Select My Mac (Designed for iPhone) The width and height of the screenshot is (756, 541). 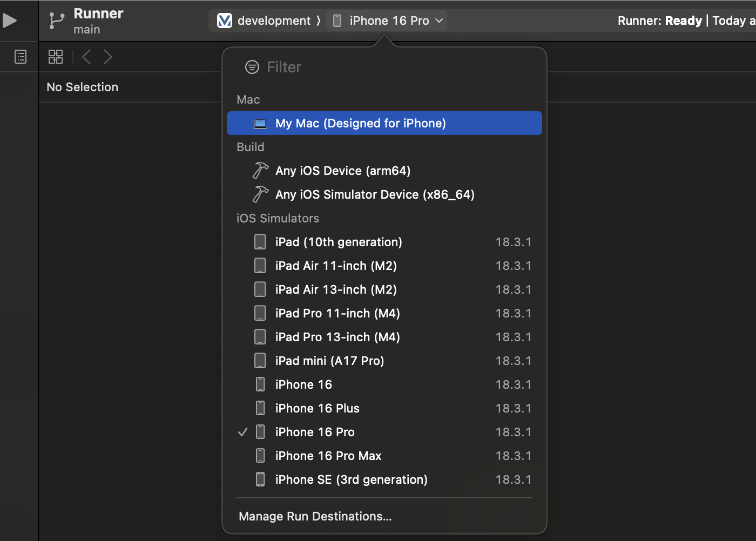[384, 123]
